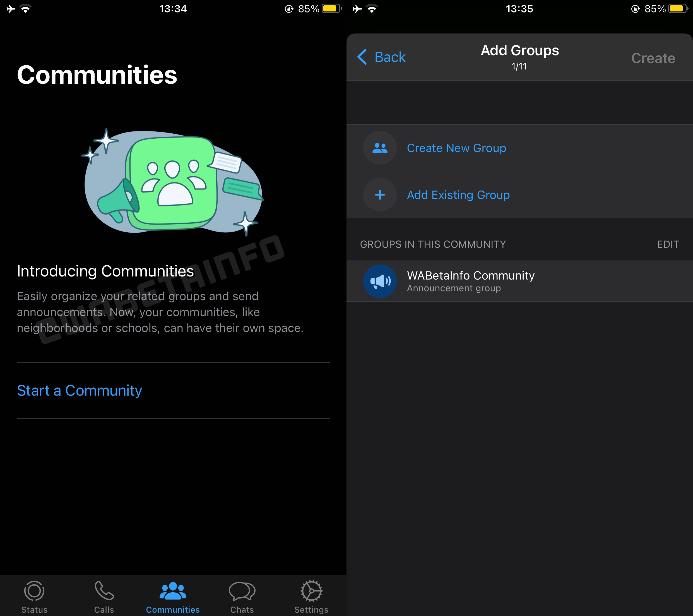This screenshot has width=693, height=616.
Task: Tap the megaphone announcement group avatar
Action: pyautogui.click(x=380, y=281)
